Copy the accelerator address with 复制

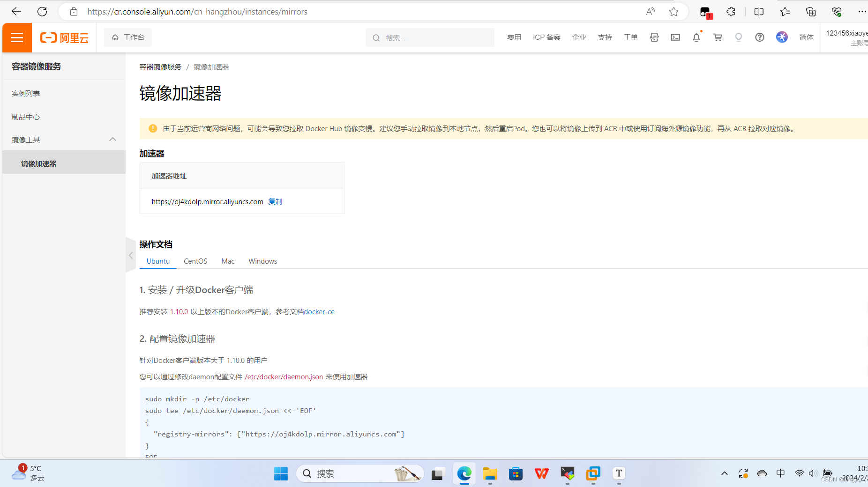pyautogui.click(x=275, y=202)
